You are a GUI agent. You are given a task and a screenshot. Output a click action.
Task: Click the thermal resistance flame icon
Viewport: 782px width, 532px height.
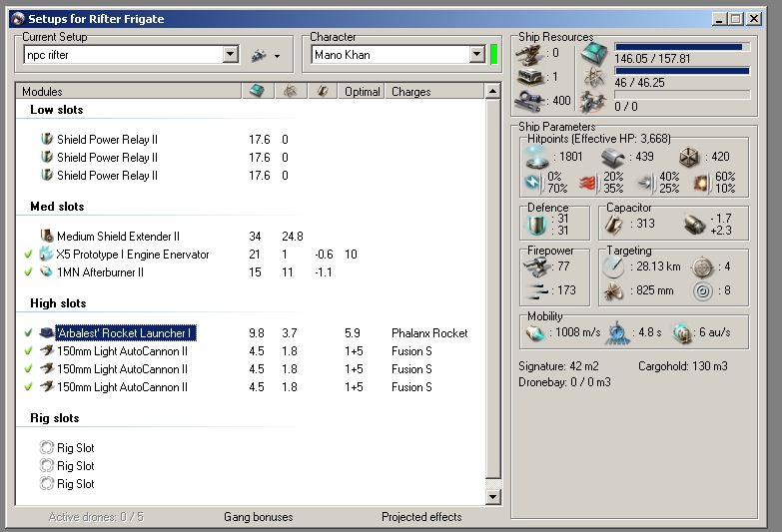589,183
